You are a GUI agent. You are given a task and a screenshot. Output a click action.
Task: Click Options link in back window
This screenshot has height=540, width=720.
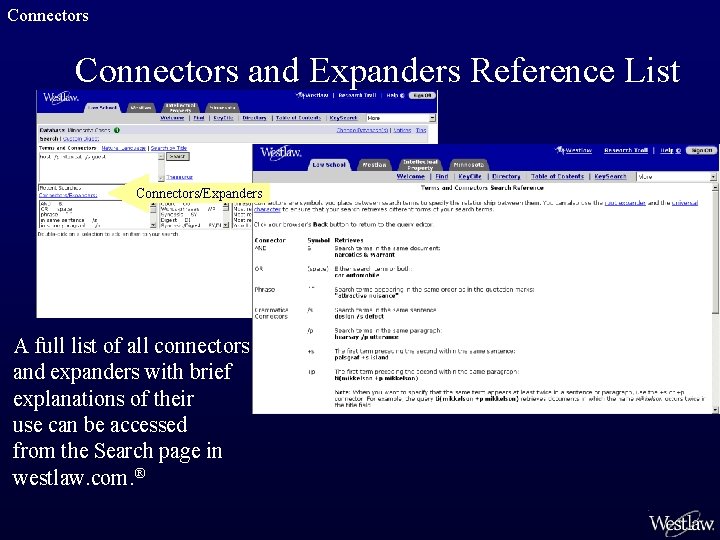402,130
